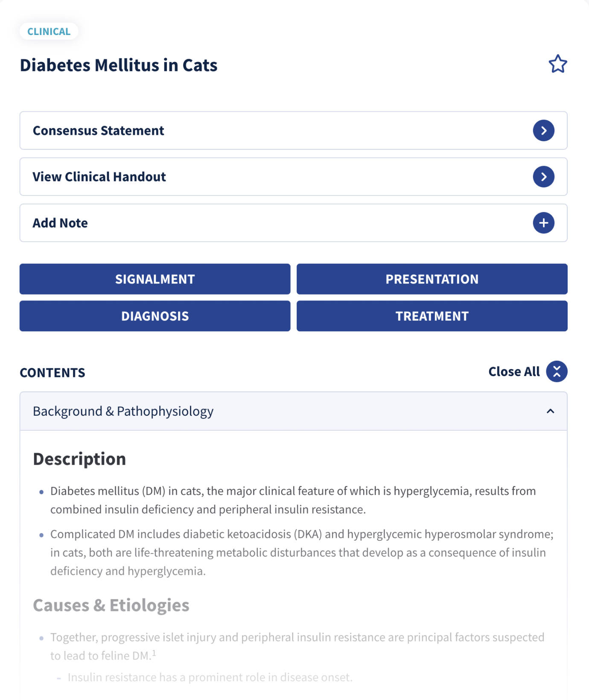The width and height of the screenshot is (589, 700).
Task: Click the Causes & Etiologies heading
Action: pyautogui.click(x=111, y=605)
